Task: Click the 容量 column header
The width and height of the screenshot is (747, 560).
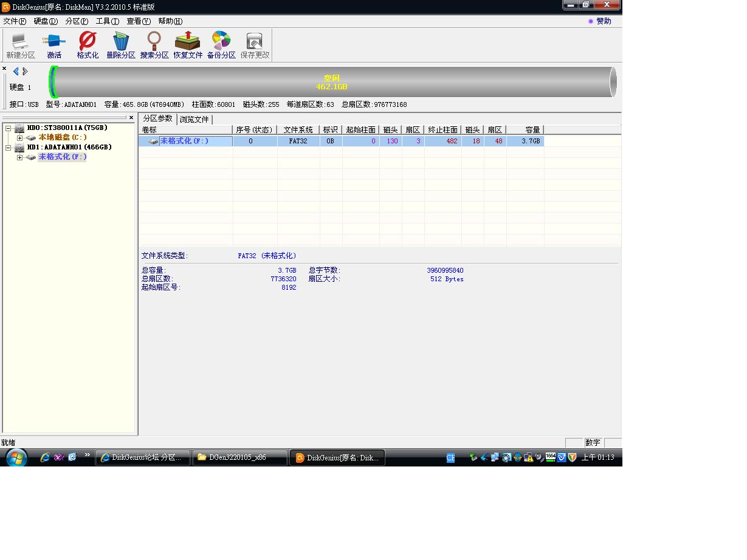Action: [525, 130]
